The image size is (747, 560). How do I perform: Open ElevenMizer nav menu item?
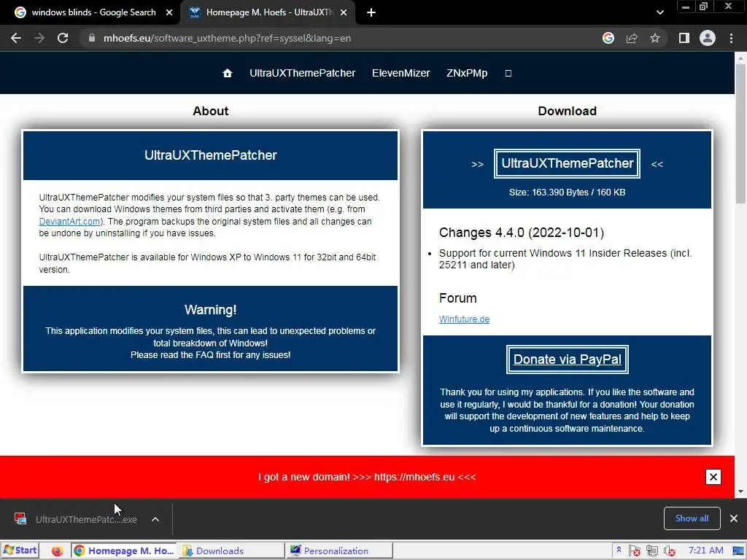(x=400, y=73)
